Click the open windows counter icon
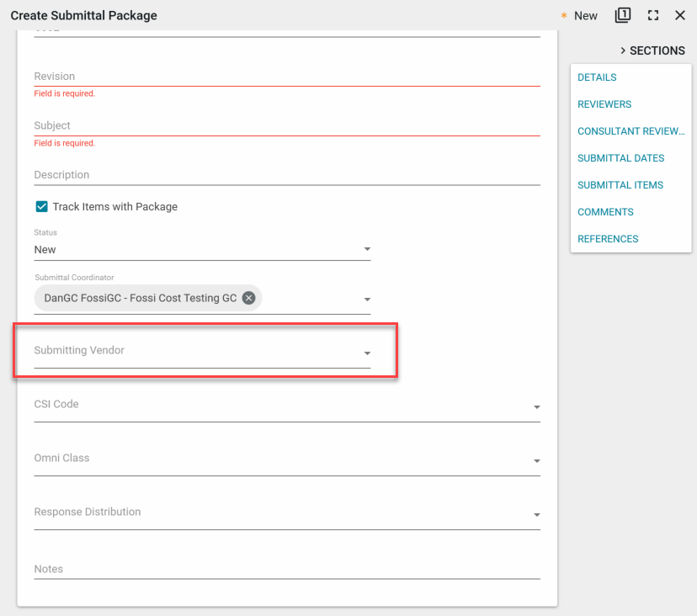Image resolution: width=697 pixels, height=616 pixels. click(x=623, y=15)
